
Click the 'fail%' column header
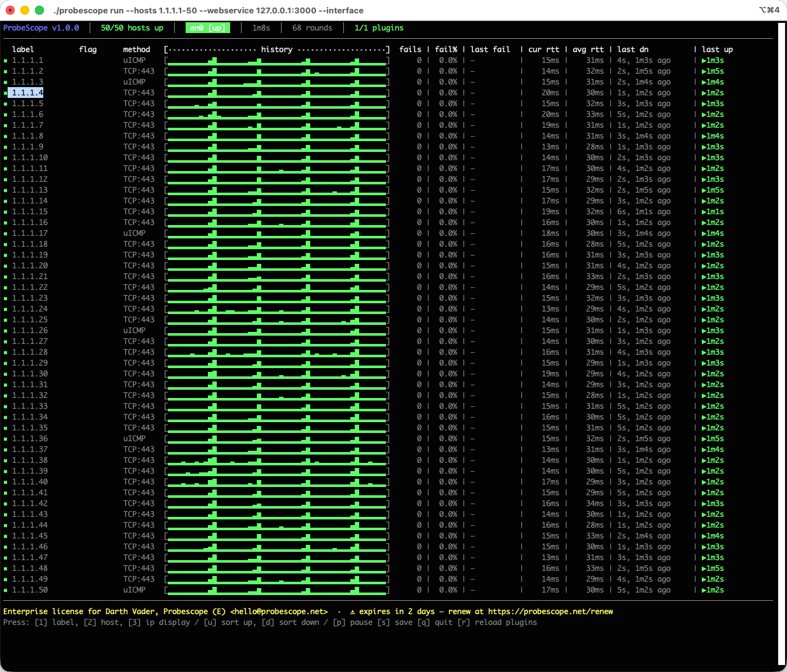(x=446, y=50)
